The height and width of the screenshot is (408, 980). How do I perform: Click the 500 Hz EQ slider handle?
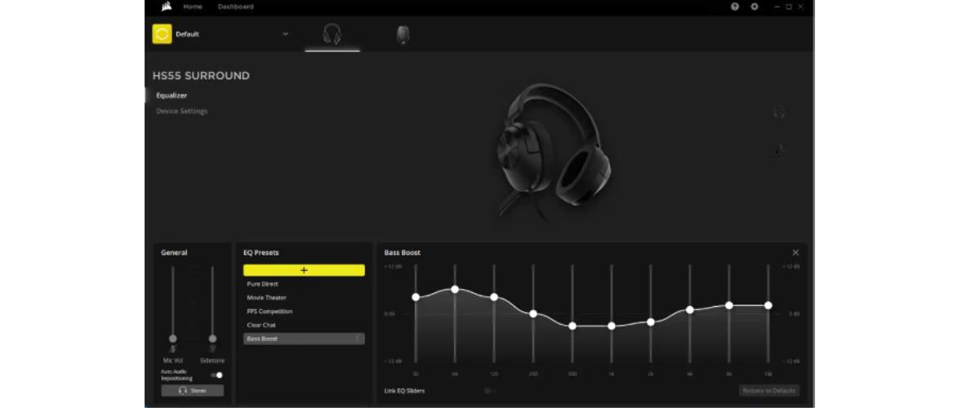(x=572, y=326)
